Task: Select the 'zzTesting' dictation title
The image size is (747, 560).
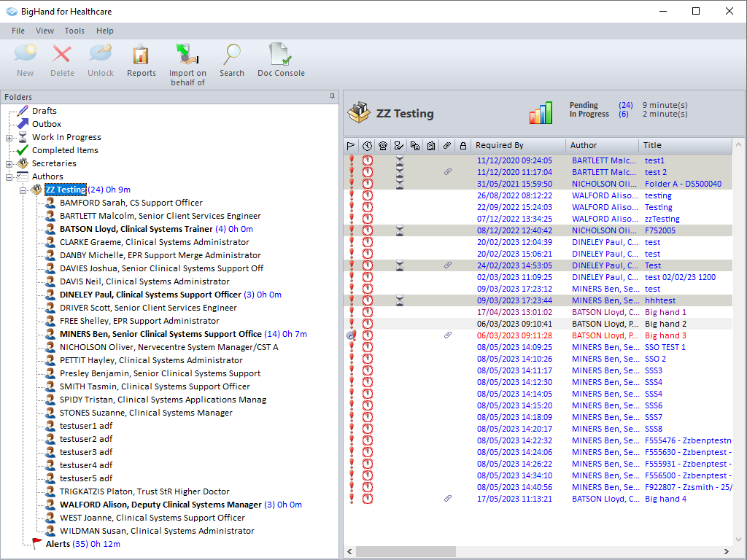Action: pyautogui.click(x=662, y=219)
